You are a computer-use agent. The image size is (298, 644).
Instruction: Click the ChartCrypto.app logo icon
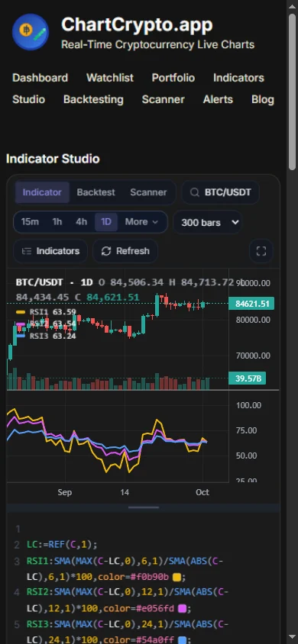pos(31,31)
